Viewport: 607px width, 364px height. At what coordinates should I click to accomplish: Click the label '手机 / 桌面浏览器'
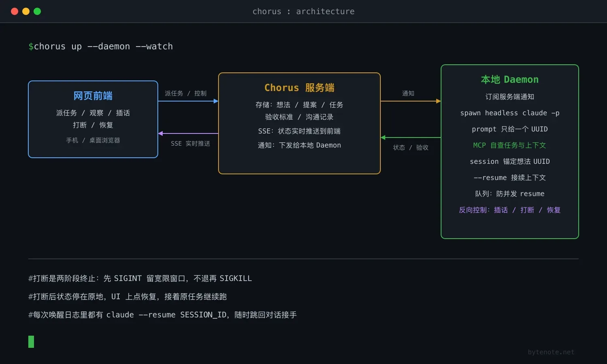coord(93,140)
